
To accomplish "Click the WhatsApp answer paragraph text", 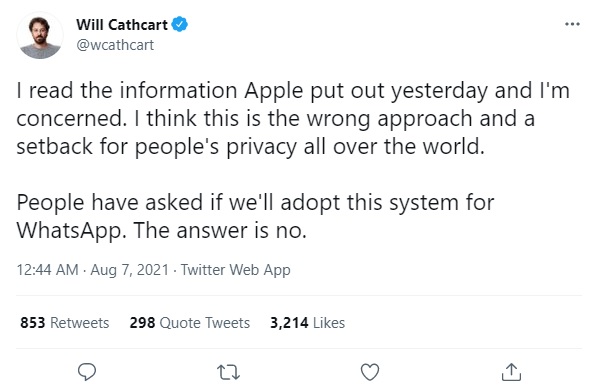I will (255, 216).
